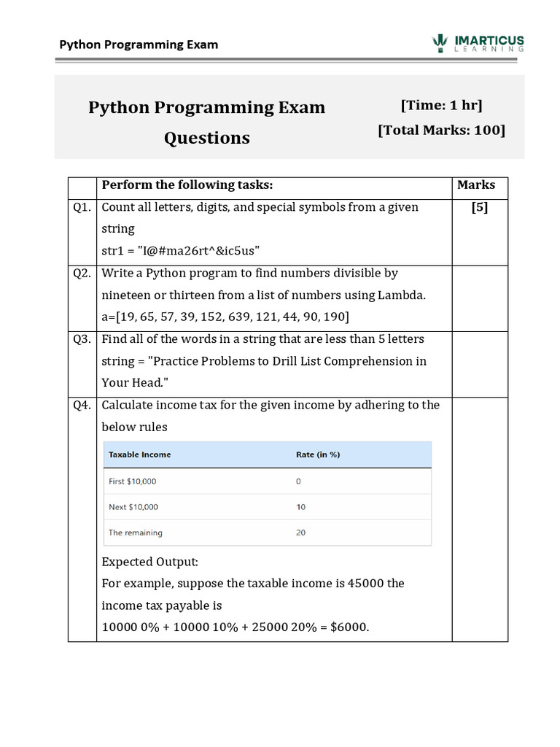Select the a=[19, 65, 57, 39...] list line

coord(225,317)
